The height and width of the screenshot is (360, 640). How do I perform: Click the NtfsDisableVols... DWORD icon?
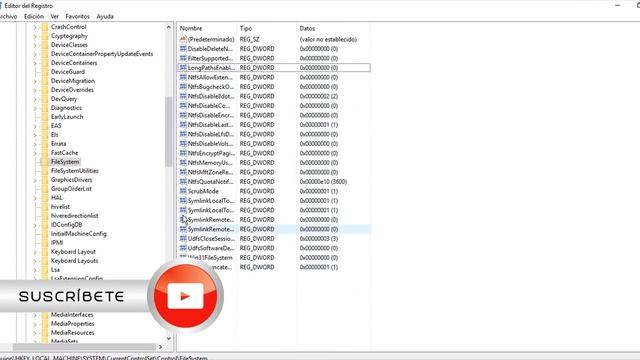(x=183, y=144)
